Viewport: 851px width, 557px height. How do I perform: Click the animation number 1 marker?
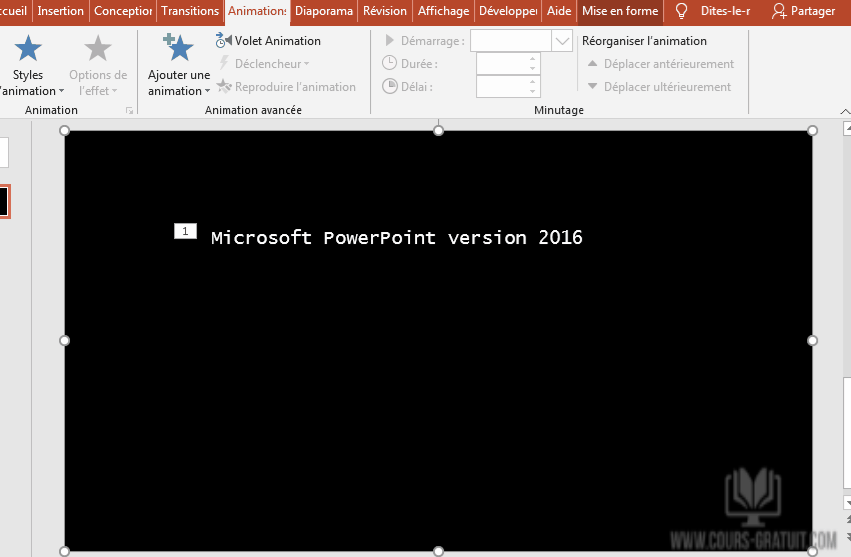185,231
